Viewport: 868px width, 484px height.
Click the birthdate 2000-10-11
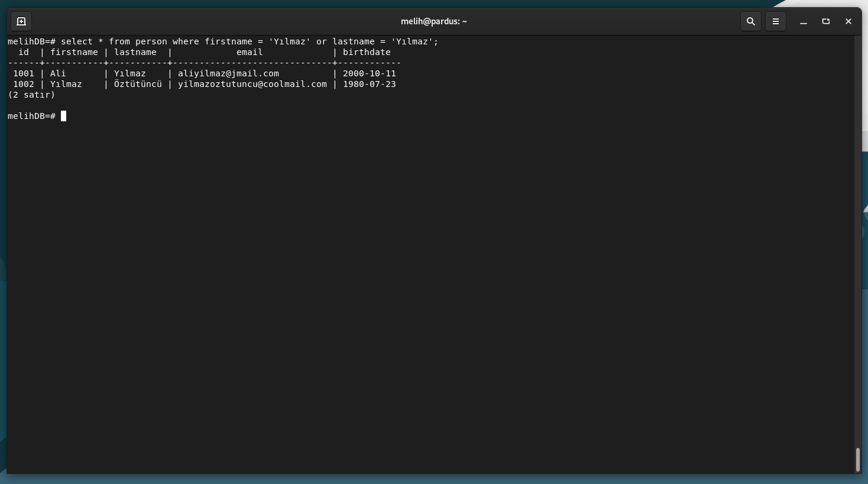coord(370,73)
